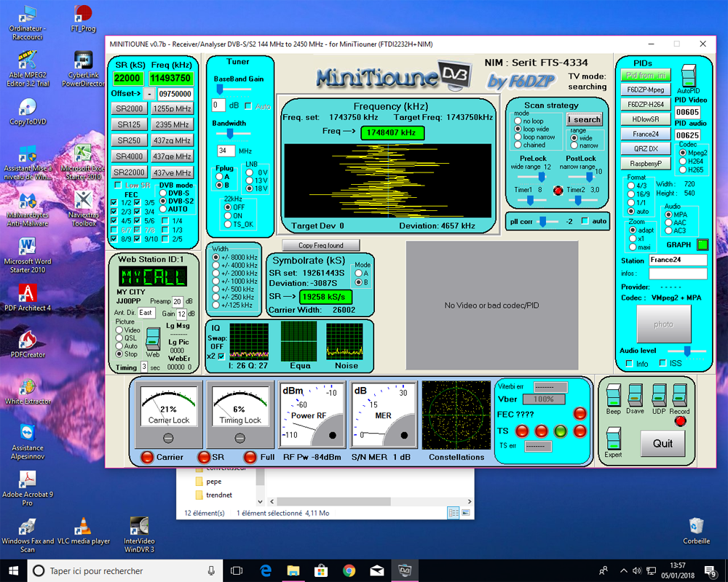Open Google Chrome from the taskbar
This screenshot has height=582, width=728.
coord(349,570)
